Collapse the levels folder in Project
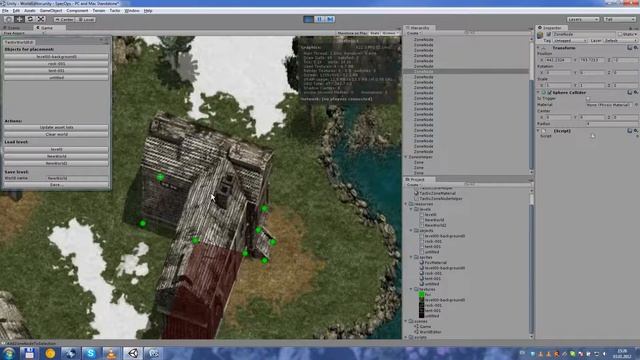 click(411, 209)
